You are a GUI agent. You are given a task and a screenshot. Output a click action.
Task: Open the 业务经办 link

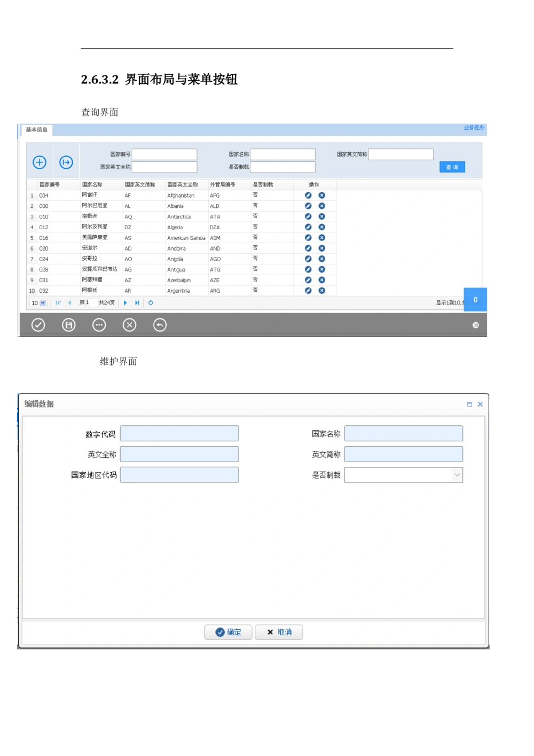(x=474, y=128)
